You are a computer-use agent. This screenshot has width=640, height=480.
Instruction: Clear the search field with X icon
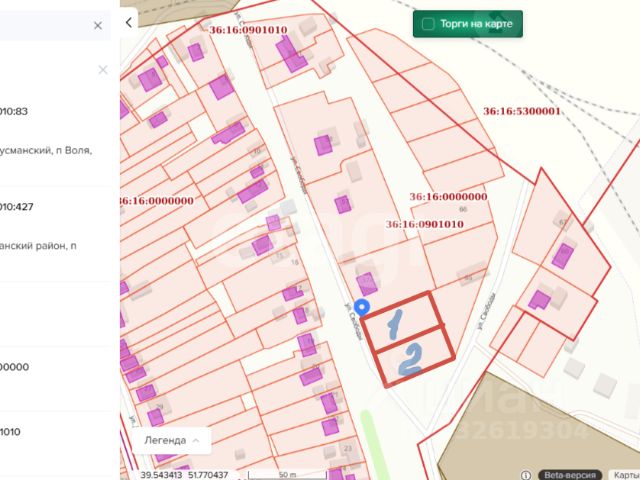point(98,26)
